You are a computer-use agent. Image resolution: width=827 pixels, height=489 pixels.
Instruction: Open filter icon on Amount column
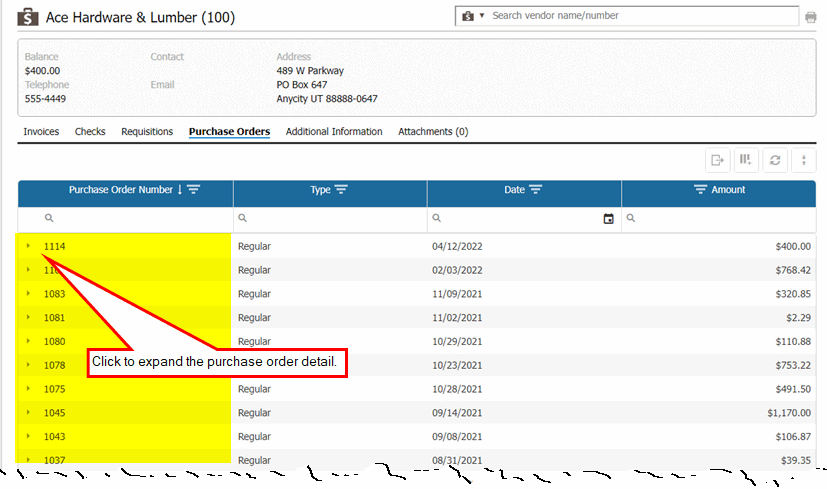[x=700, y=189]
